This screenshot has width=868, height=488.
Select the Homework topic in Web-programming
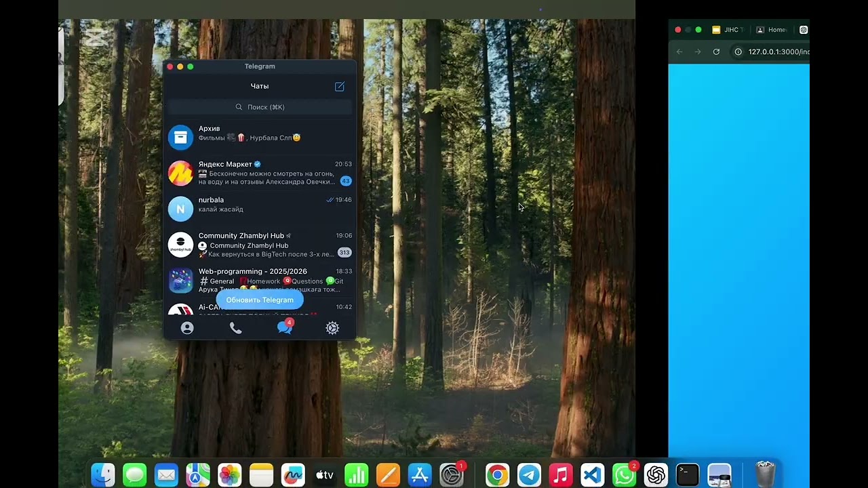(x=260, y=281)
